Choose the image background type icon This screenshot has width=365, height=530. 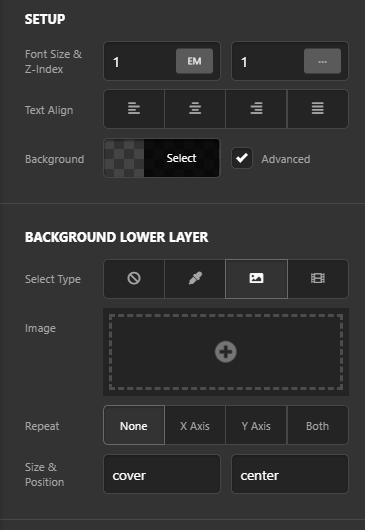coord(257,279)
